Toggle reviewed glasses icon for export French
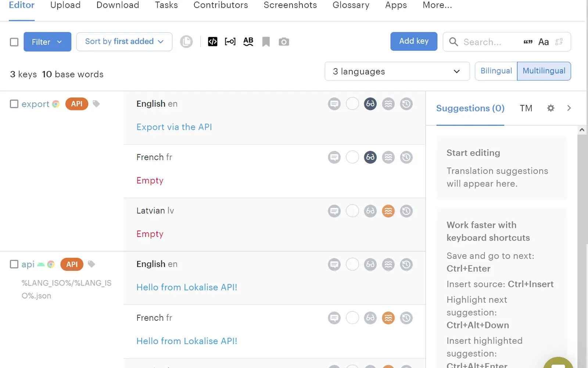The height and width of the screenshot is (368, 588). tap(370, 158)
